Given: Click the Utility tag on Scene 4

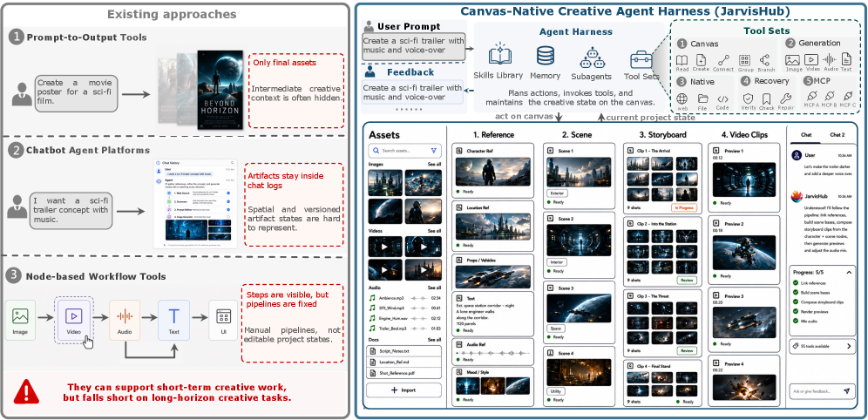Looking at the screenshot, I should click(555, 391).
